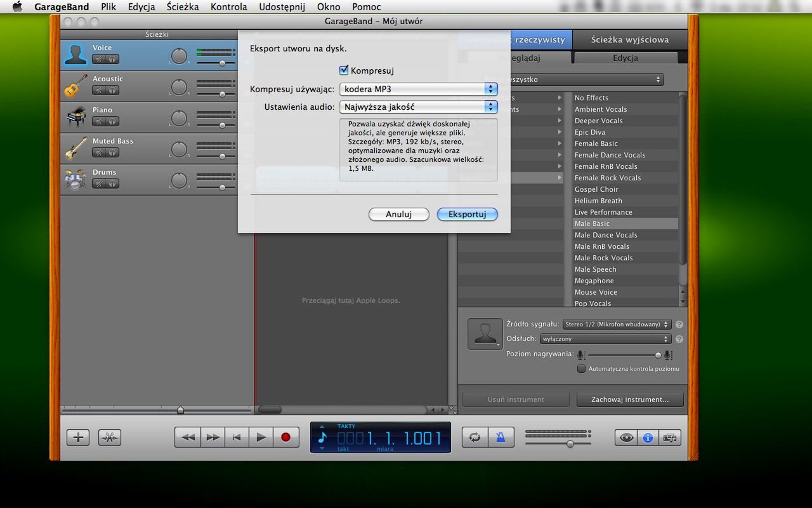The height and width of the screenshot is (508, 812).
Task: Open the Apple menu
Action: point(17,7)
